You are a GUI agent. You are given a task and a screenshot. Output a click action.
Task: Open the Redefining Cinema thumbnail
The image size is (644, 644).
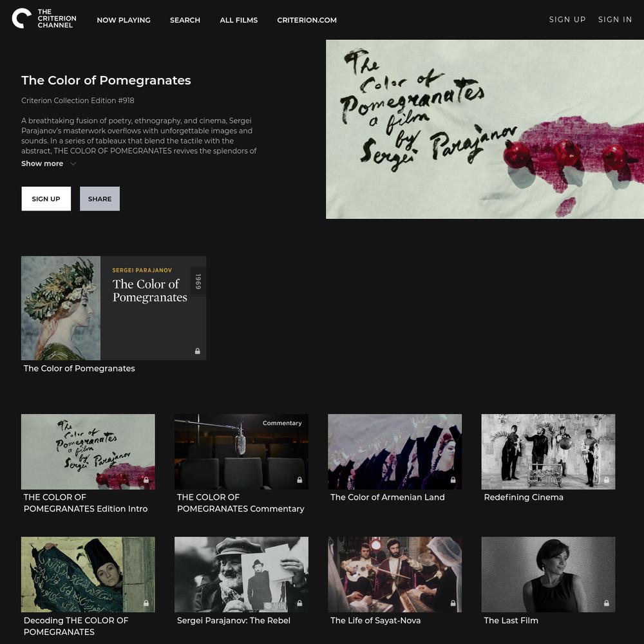pyautogui.click(x=548, y=452)
